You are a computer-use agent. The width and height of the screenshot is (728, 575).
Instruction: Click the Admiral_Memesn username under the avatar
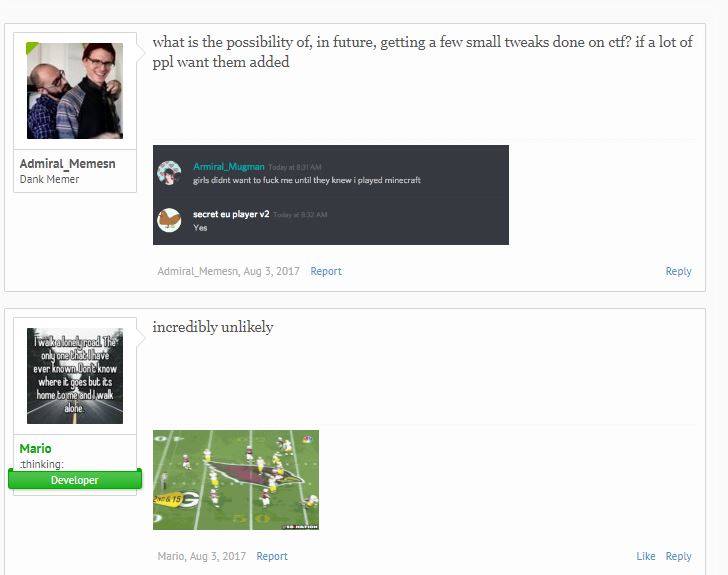[x=67, y=164]
